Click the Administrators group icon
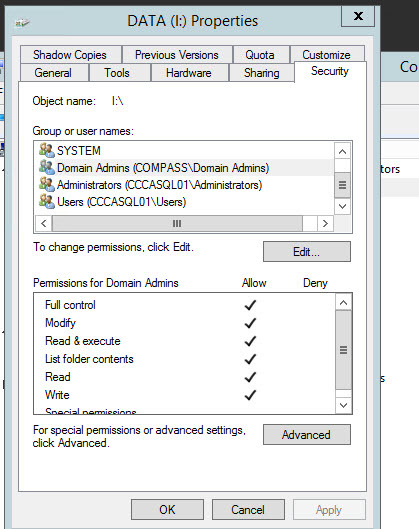This screenshot has width=419, height=529. (47, 185)
